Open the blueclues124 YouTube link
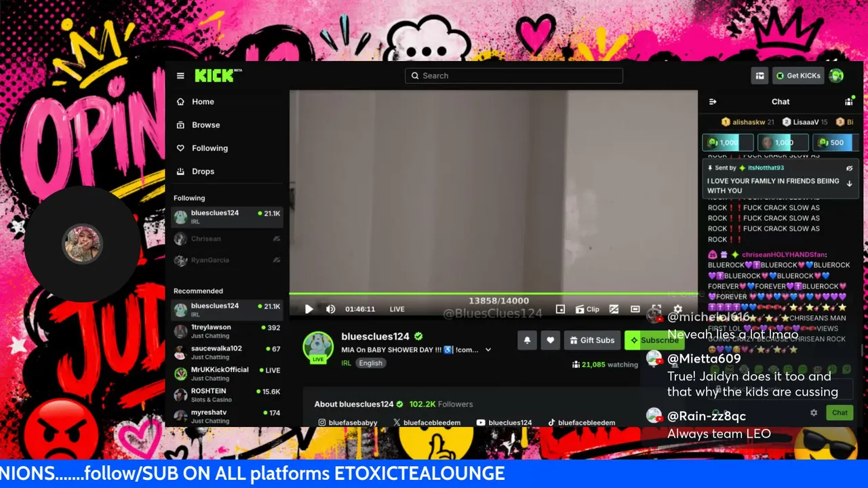868x488 pixels. coord(504,423)
